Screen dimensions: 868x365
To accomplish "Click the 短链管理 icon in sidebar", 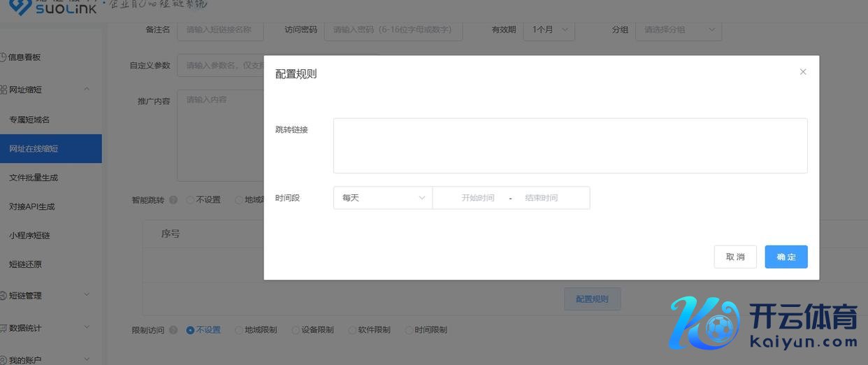I will [x=3, y=296].
